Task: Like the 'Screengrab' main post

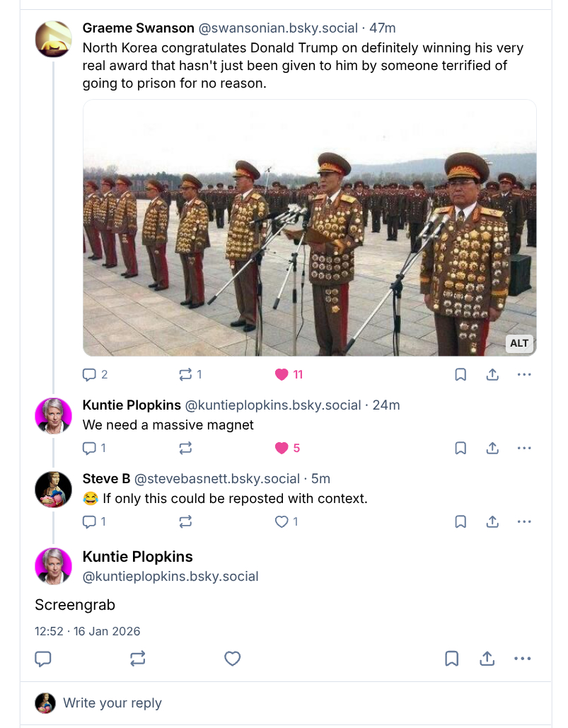Action: point(232,659)
